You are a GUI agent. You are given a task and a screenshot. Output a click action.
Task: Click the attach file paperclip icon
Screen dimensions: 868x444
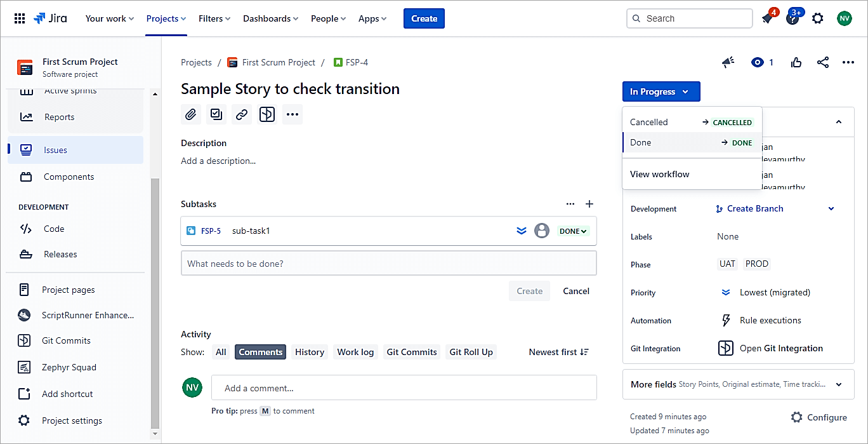tap(190, 114)
